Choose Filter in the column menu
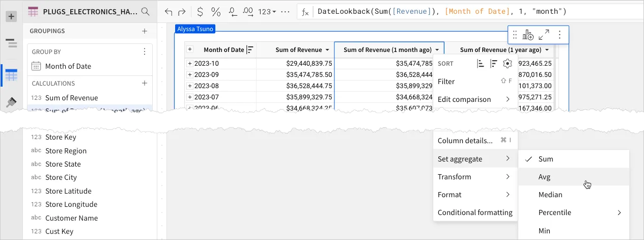This screenshot has height=240, width=644. pos(475,81)
